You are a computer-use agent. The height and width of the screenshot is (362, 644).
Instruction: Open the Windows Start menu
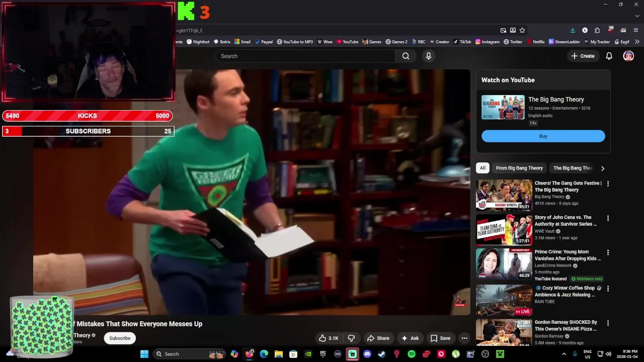point(144,354)
